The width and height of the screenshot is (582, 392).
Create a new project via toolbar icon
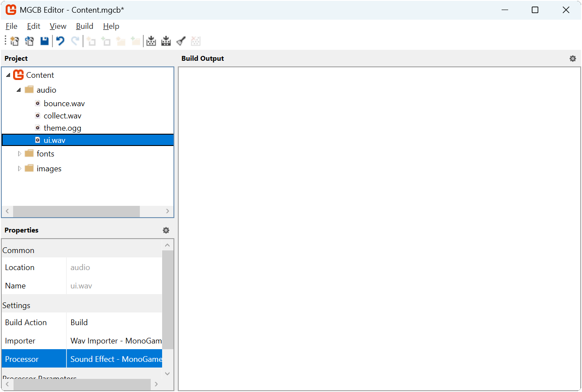tap(14, 41)
